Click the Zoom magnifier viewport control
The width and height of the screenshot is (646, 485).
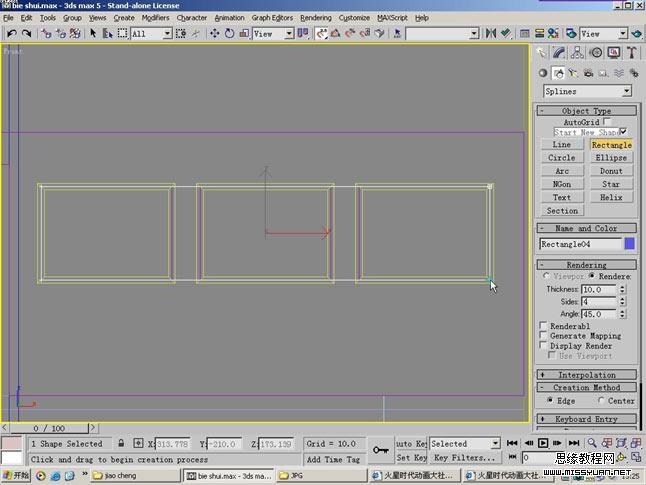592,443
